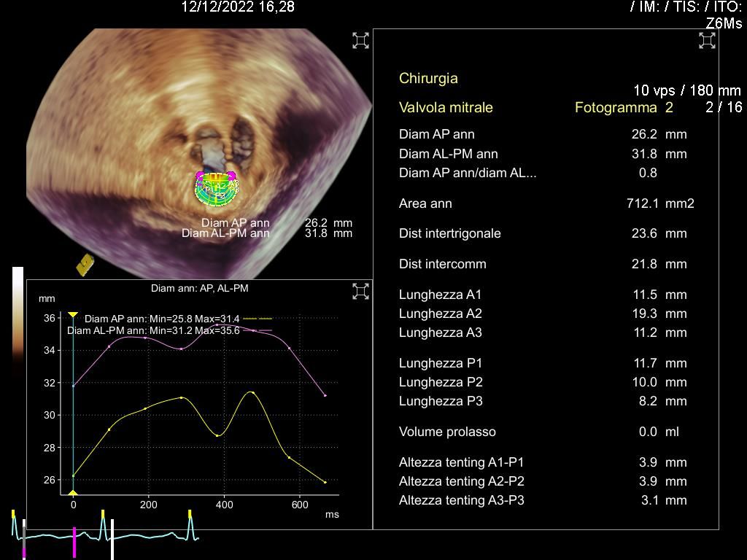The image size is (747, 560).
Task: Click the magenta marker on ECG trace
Action: (x=74, y=542)
